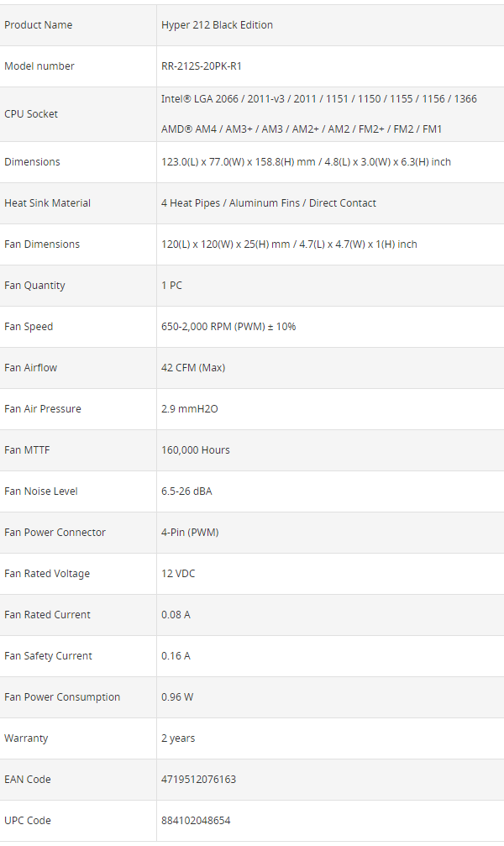Select the UPC code number 884102048654
The height and width of the screenshot is (846, 504).
click(196, 821)
